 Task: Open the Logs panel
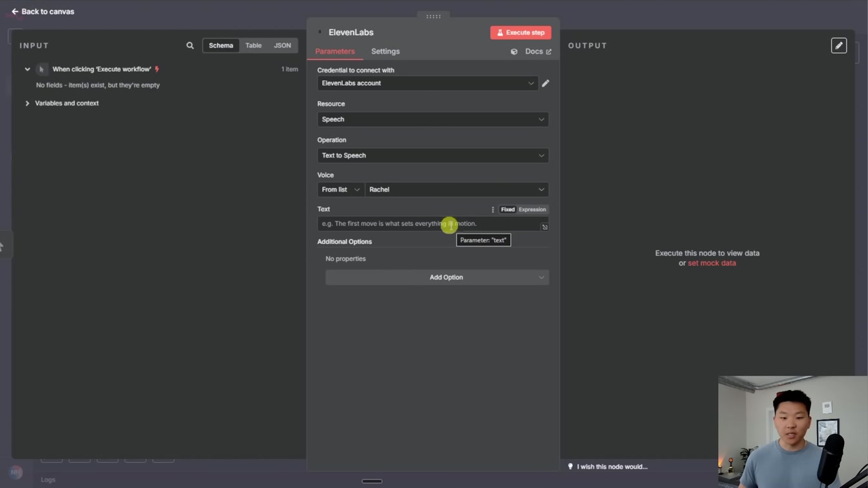(48, 480)
